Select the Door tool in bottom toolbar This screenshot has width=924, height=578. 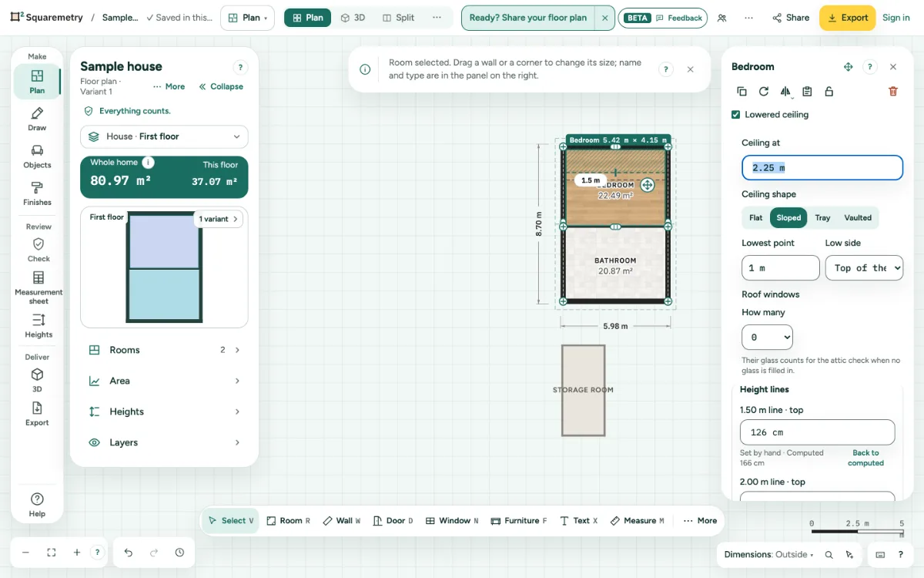[x=393, y=521]
